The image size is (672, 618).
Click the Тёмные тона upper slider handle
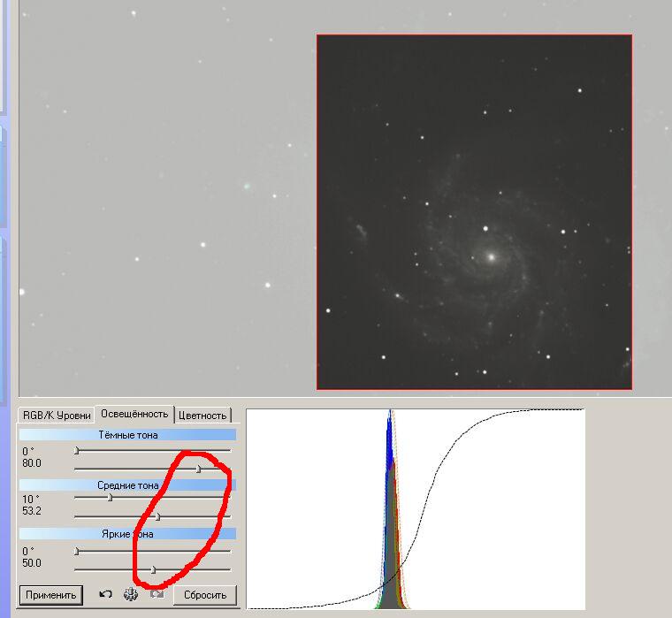pos(77,451)
